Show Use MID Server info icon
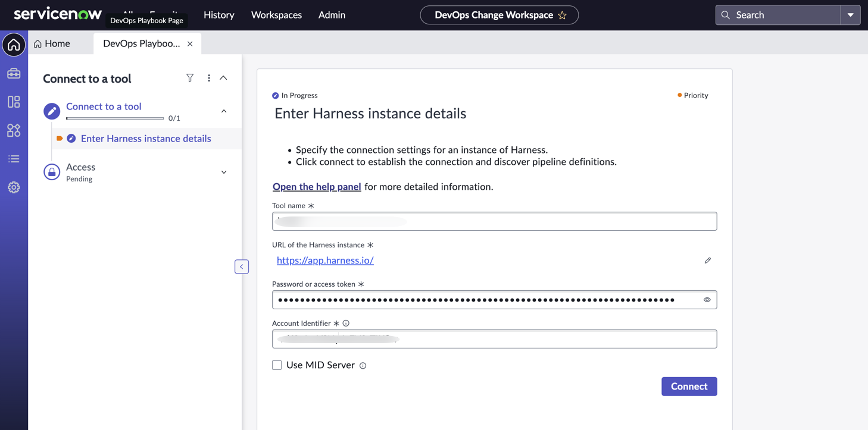 point(363,366)
